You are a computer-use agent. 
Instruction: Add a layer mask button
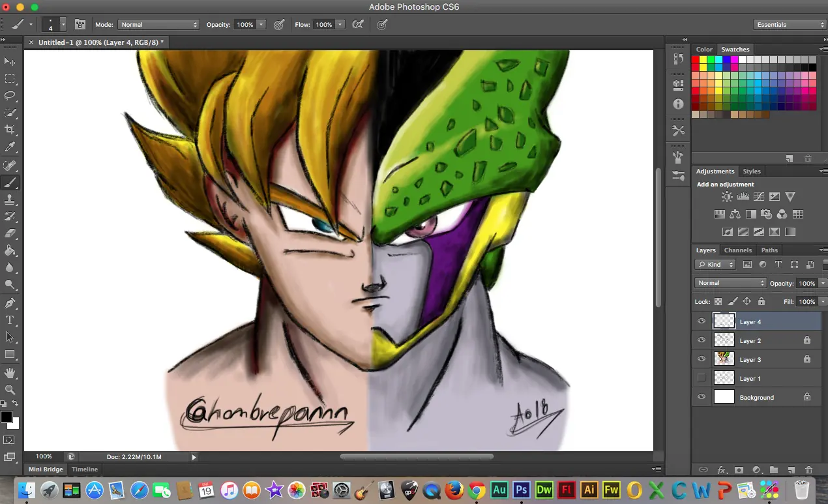pos(739,470)
